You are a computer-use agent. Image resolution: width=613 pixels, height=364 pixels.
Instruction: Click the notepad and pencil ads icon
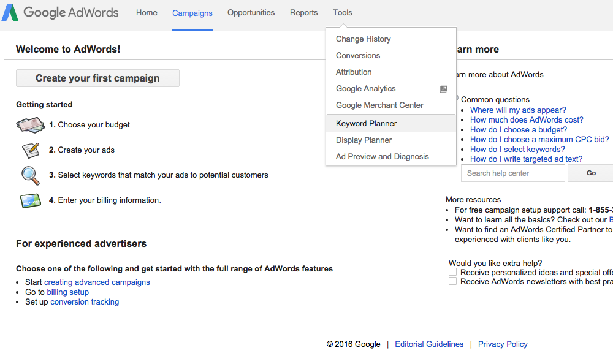[31, 151]
